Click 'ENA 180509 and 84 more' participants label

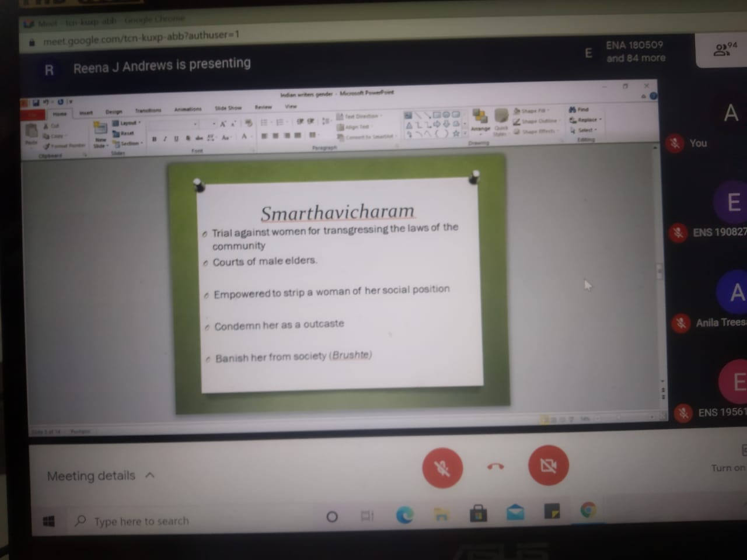pyautogui.click(x=635, y=51)
